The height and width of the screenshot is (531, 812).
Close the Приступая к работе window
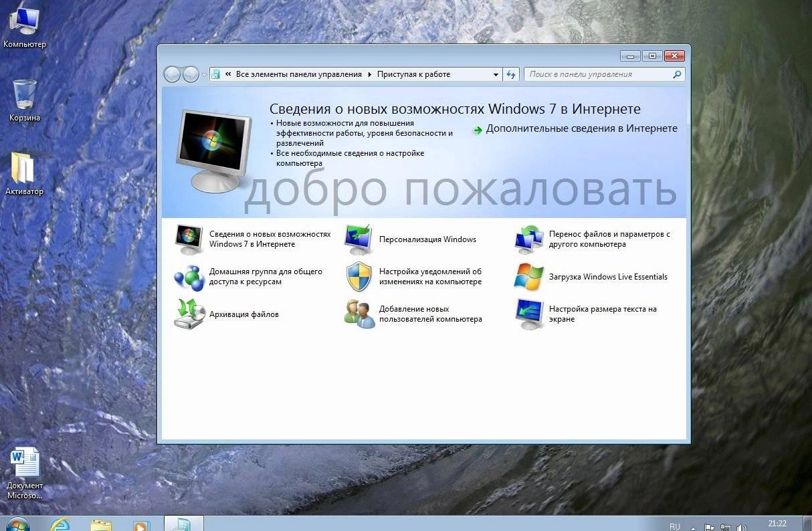point(674,56)
